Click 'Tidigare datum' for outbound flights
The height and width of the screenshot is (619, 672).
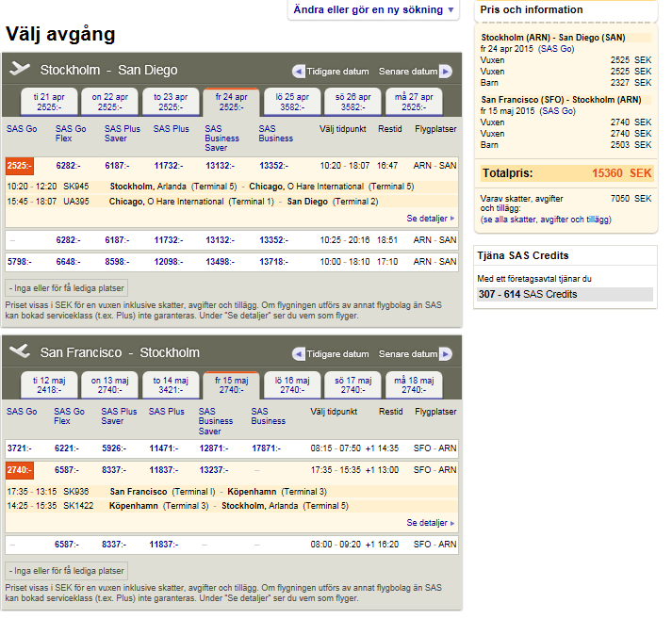pyautogui.click(x=337, y=72)
